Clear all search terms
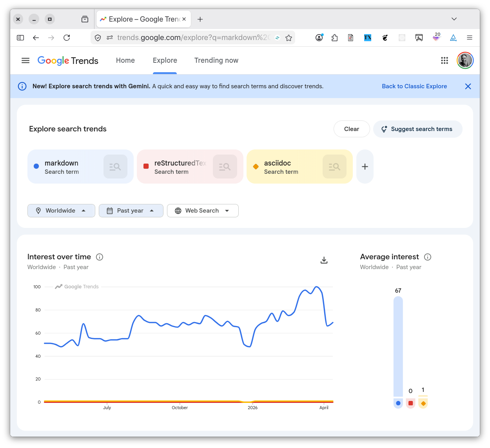 click(351, 129)
